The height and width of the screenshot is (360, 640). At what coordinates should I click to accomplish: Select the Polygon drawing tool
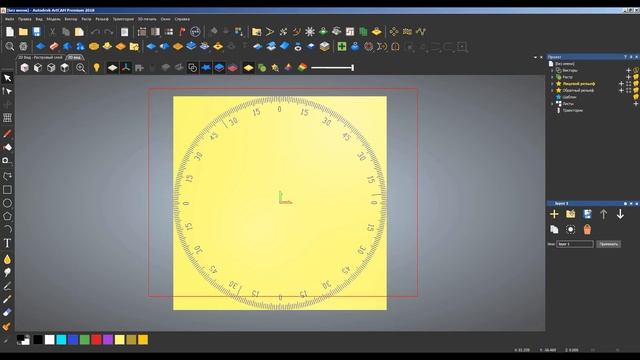[7, 216]
